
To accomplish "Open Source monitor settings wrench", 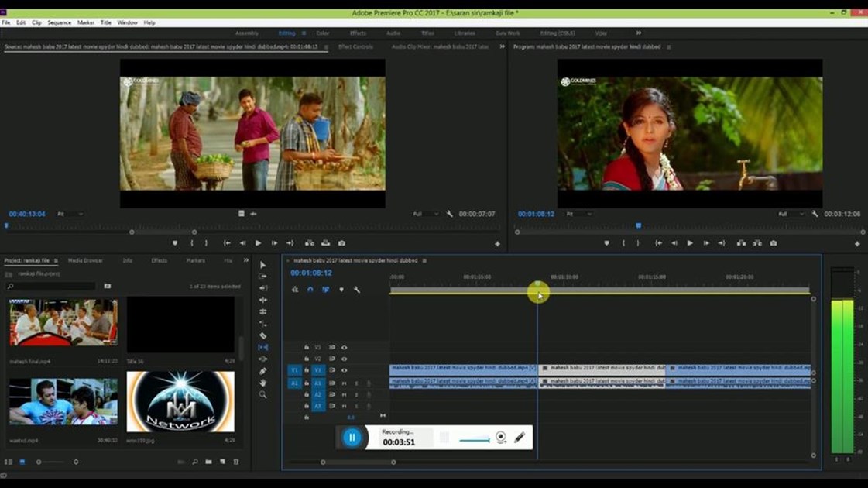I will [x=450, y=214].
